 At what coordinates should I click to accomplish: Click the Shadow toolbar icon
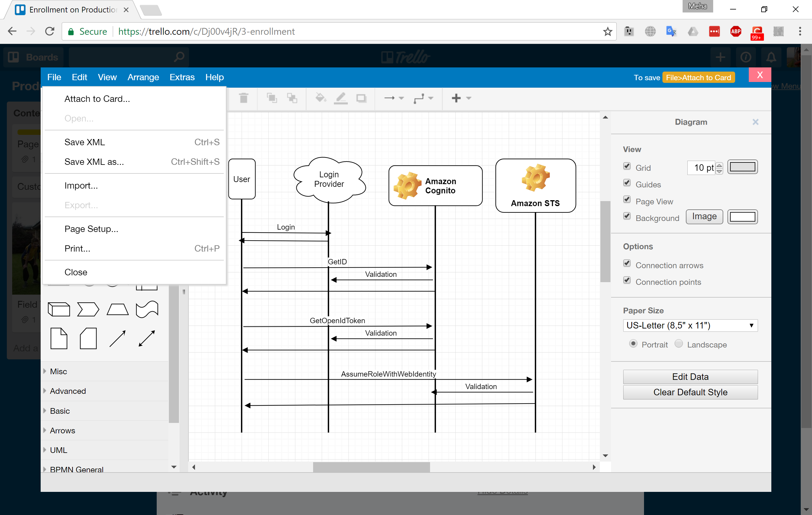pyautogui.click(x=361, y=98)
